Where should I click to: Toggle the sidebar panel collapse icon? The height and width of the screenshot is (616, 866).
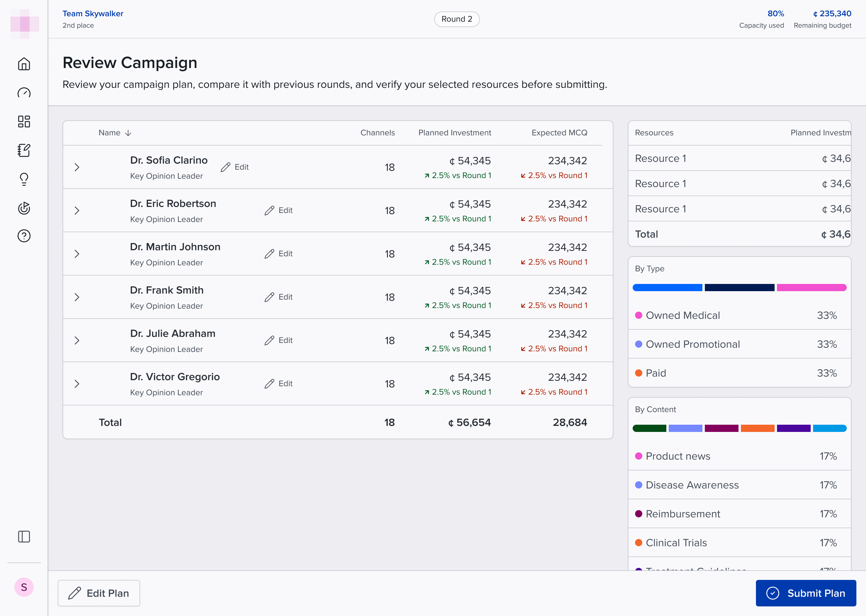[24, 536]
